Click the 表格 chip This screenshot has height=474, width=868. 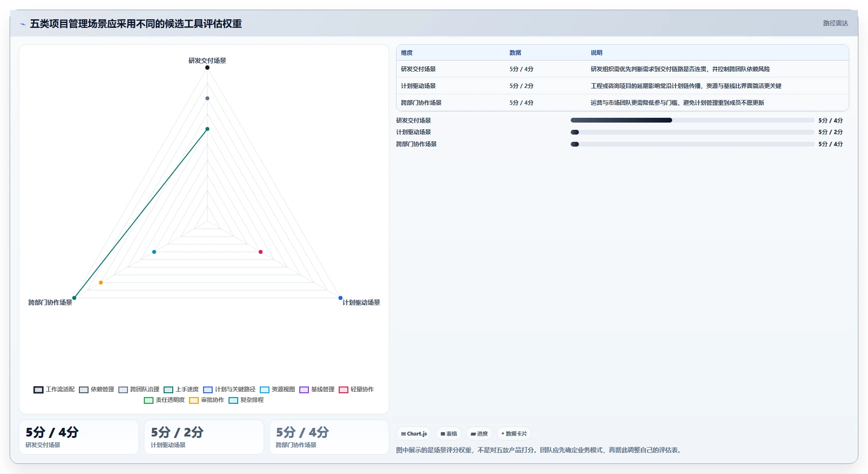pos(448,434)
